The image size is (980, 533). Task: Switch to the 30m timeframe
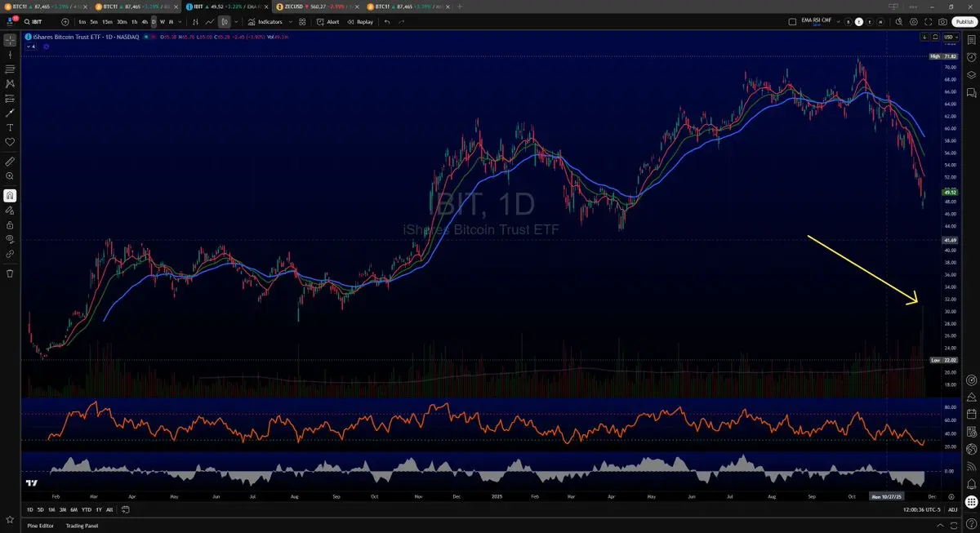[x=122, y=22]
